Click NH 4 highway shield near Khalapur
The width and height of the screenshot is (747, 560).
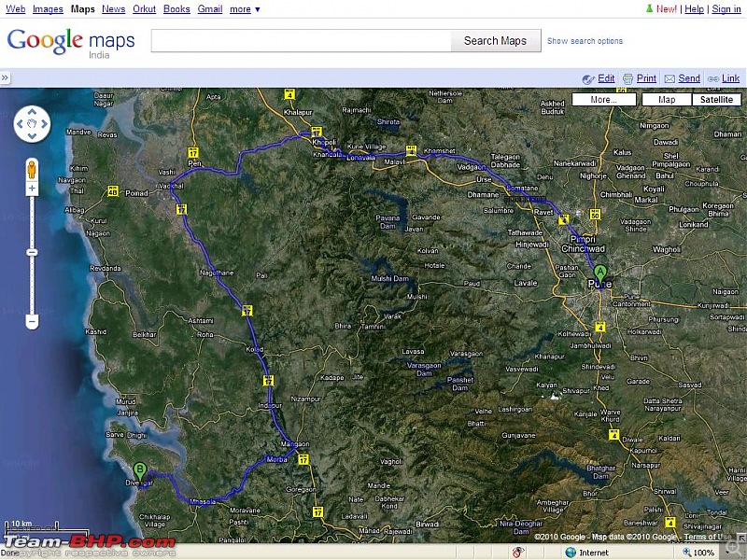coord(289,94)
